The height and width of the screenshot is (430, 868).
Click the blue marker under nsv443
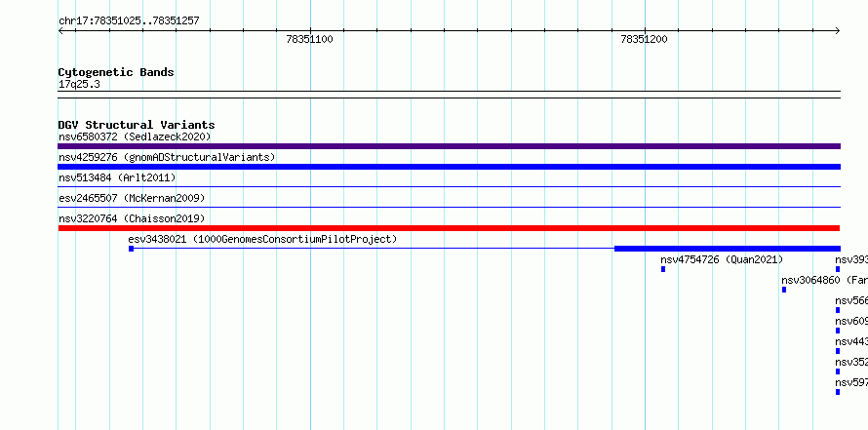tap(838, 351)
